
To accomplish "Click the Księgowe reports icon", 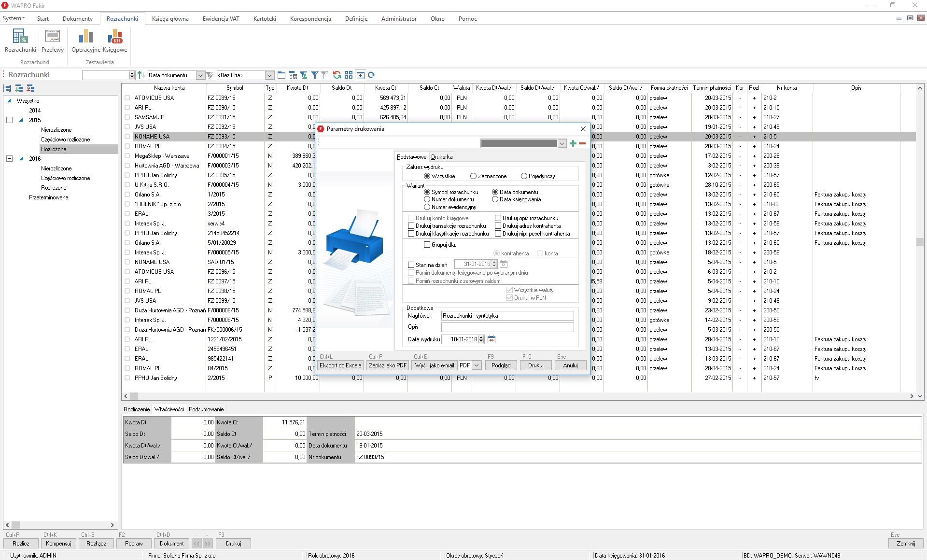I will tap(115, 41).
